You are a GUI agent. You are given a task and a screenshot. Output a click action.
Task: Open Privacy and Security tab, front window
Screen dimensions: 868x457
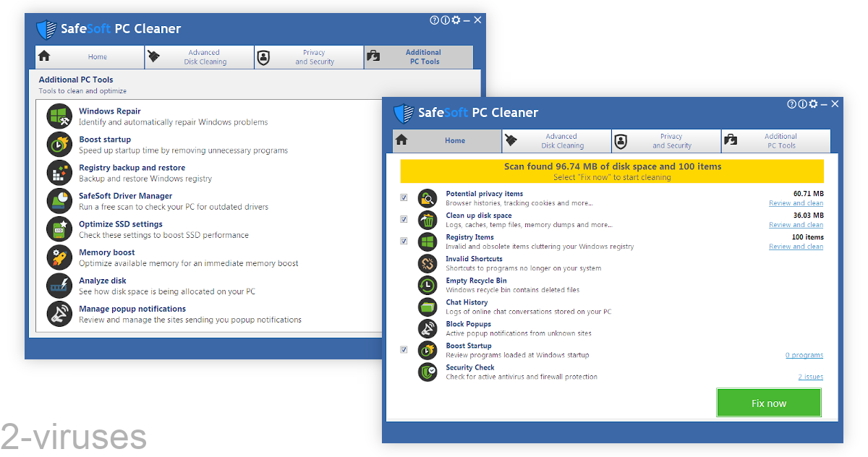point(667,141)
